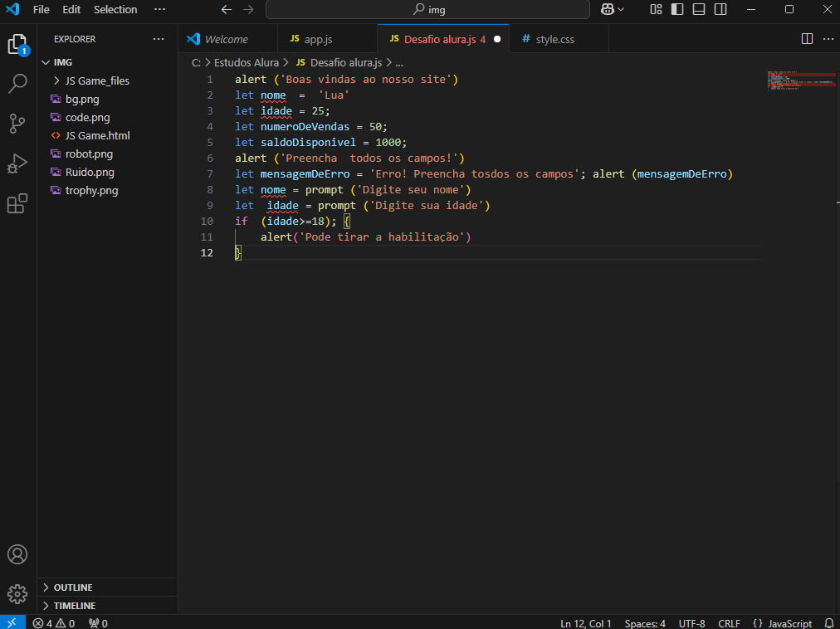The height and width of the screenshot is (629, 840).
Task: Open the Selection menu
Action: click(x=115, y=10)
